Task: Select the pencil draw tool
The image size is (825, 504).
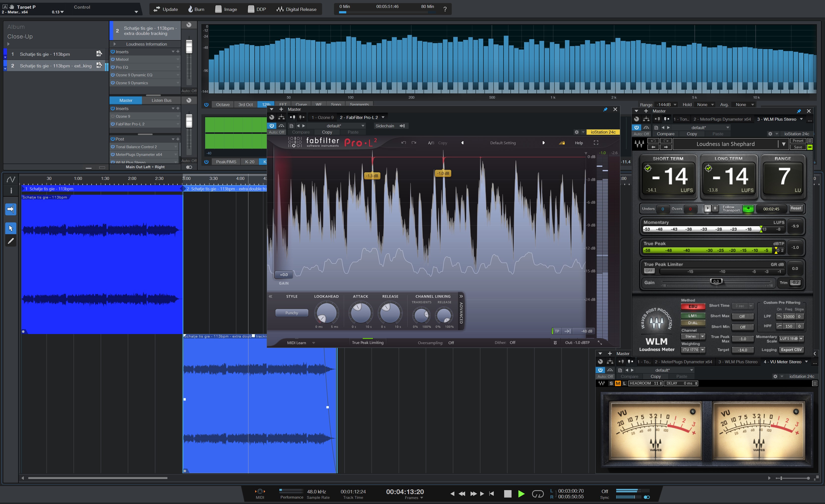Action: click(11, 241)
